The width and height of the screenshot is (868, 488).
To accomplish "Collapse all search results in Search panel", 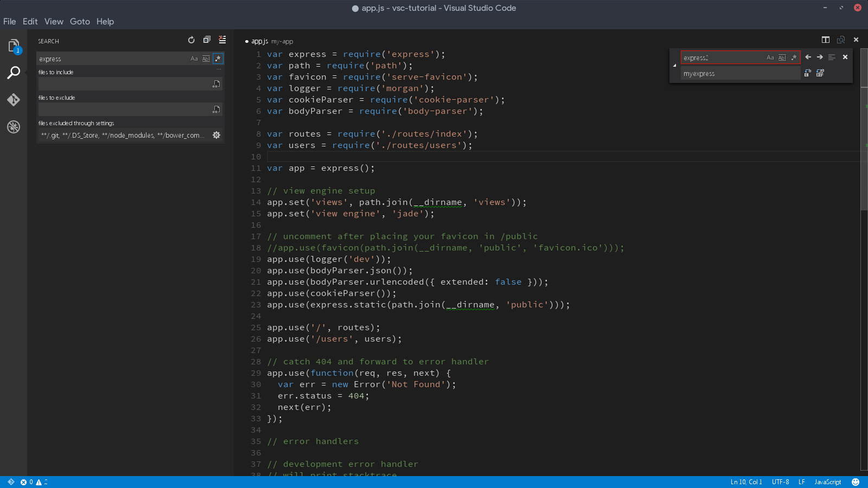I will pyautogui.click(x=207, y=40).
